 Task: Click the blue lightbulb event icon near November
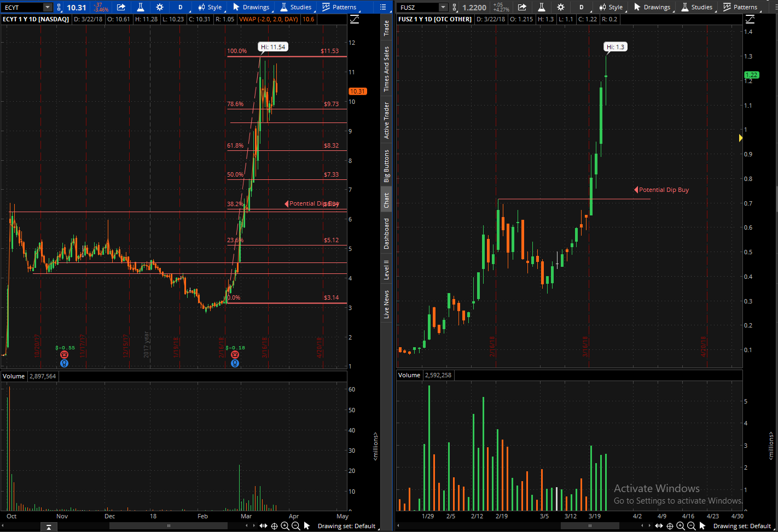[65, 363]
